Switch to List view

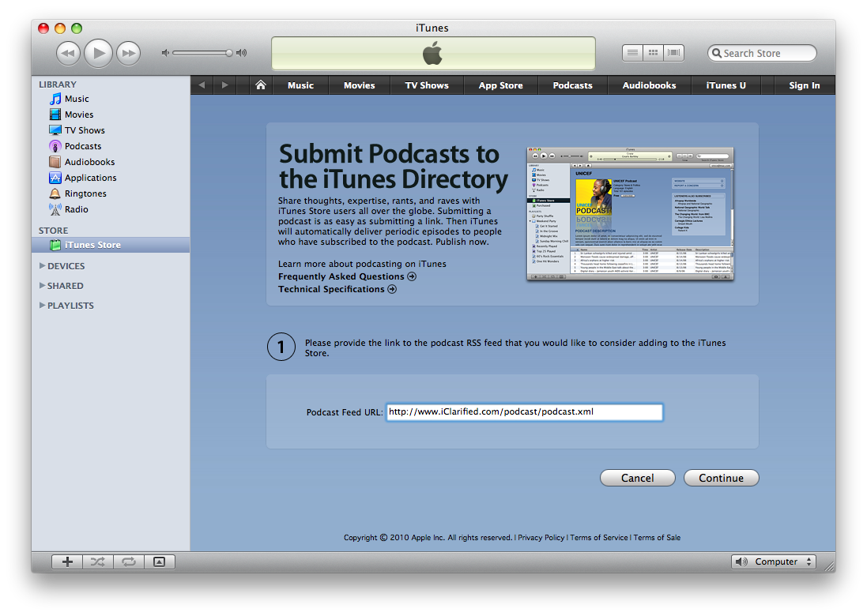pyautogui.click(x=632, y=53)
